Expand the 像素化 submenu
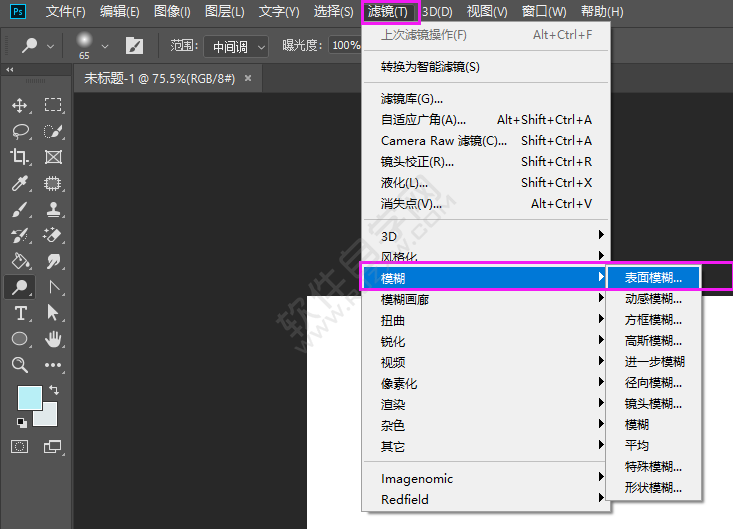The height and width of the screenshot is (529, 733). click(x=485, y=384)
